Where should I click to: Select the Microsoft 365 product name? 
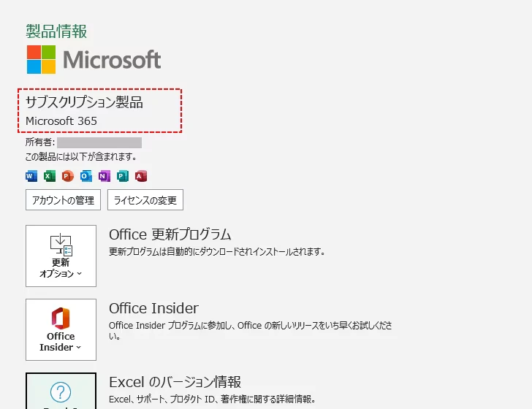click(61, 121)
